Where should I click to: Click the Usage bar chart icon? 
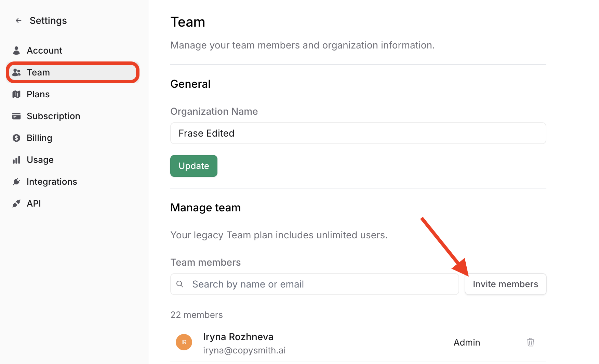pos(16,160)
